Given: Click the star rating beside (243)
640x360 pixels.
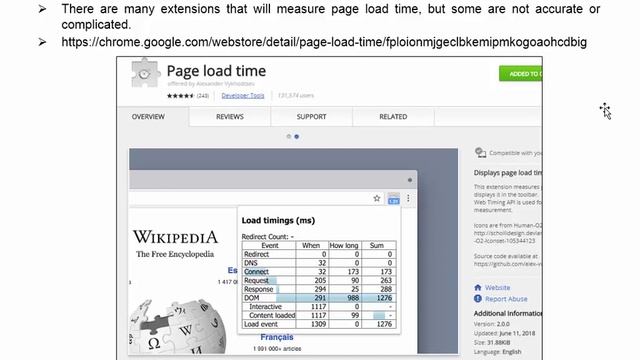Looking at the screenshot, I should coord(180,96).
